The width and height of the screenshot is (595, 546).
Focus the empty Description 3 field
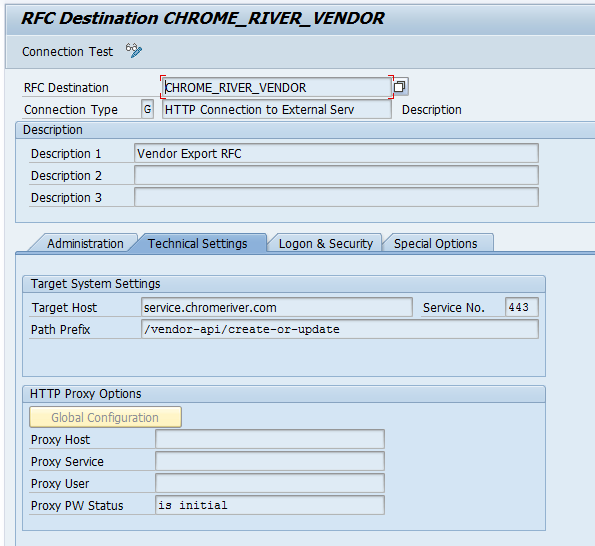(x=336, y=197)
